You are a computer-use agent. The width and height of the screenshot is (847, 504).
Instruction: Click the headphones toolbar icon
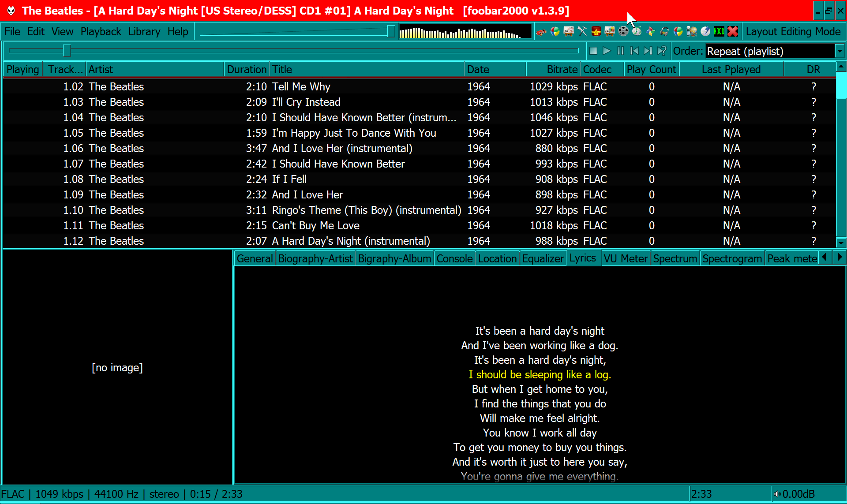(x=664, y=31)
